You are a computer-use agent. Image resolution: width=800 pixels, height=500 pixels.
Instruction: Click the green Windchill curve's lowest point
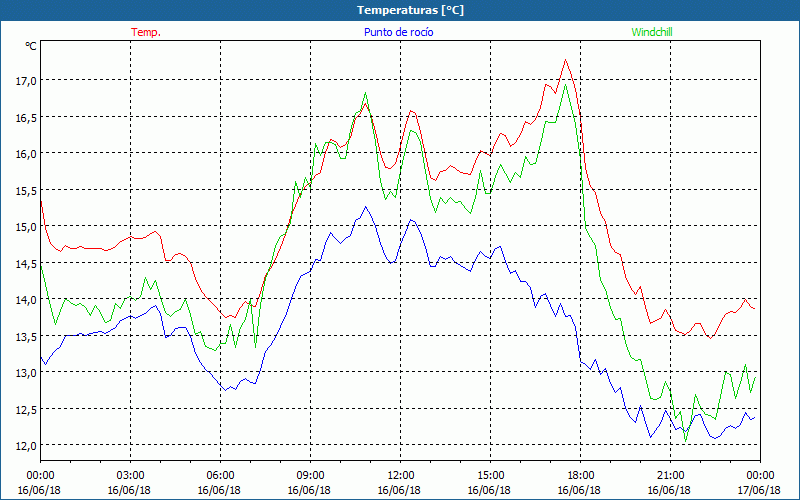click(685, 441)
